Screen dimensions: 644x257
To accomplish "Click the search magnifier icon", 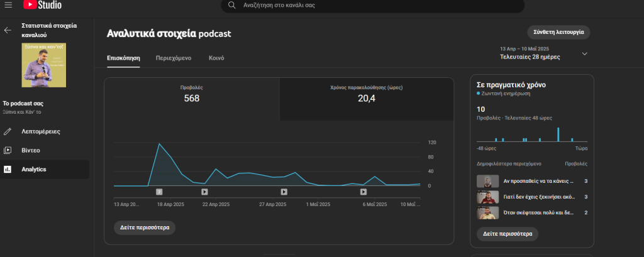I will pyautogui.click(x=232, y=5).
